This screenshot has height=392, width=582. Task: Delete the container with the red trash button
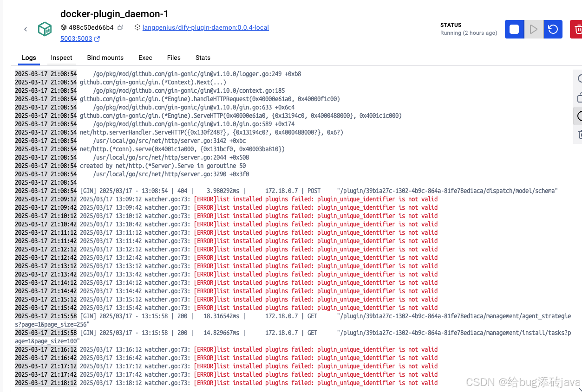coord(576,29)
